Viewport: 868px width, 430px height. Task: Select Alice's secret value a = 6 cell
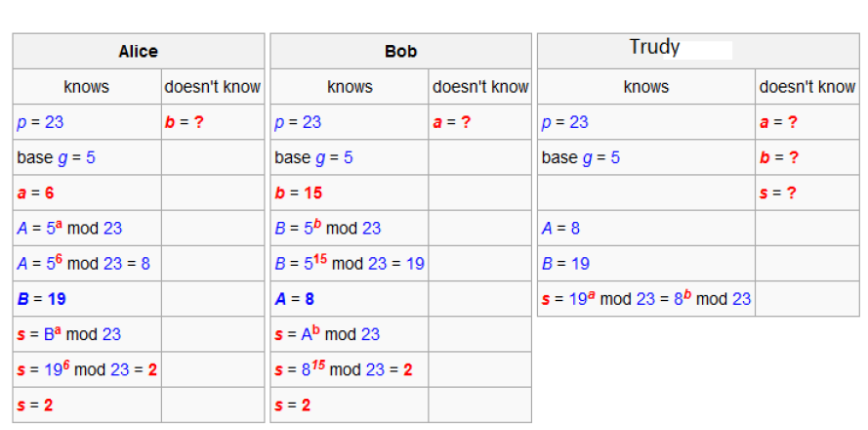36,193
